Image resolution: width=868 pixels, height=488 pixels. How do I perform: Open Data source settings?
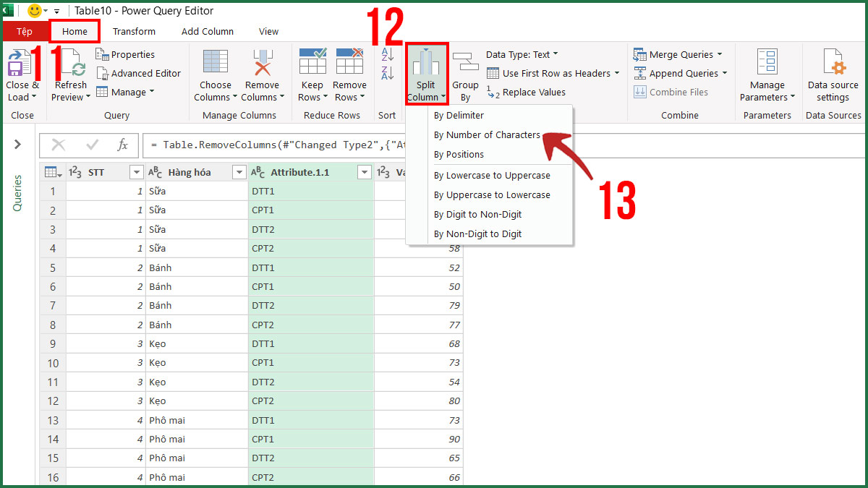(x=832, y=73)
